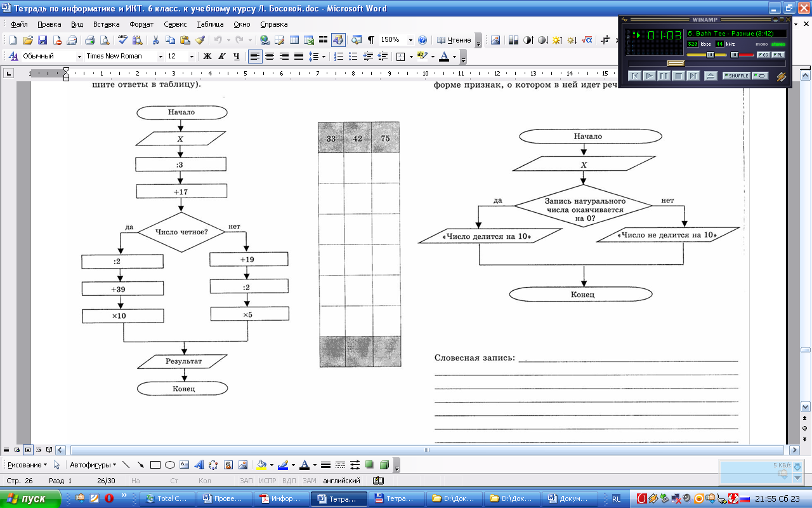
Task: Click the vertical scrollbar thumb in Word
Action: point(806,350)
